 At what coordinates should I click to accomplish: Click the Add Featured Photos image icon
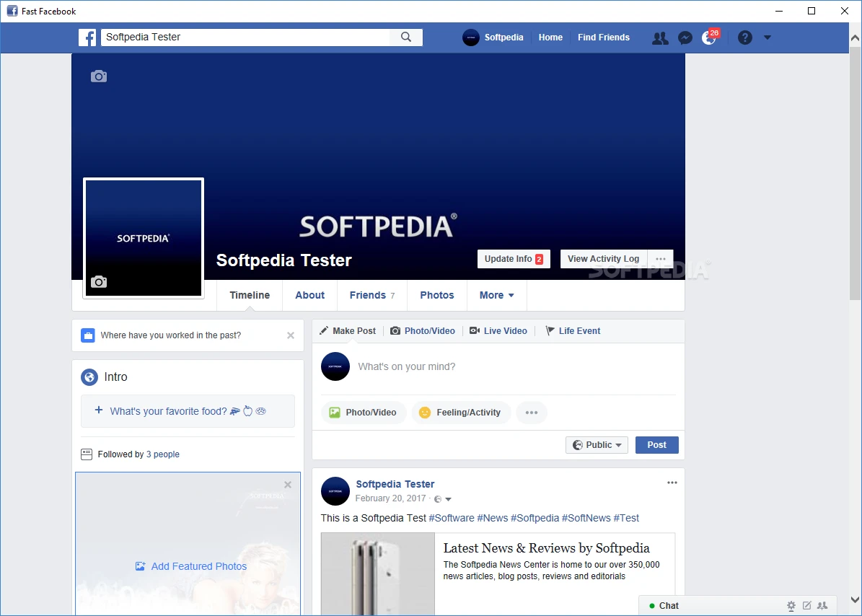(140, 566)
